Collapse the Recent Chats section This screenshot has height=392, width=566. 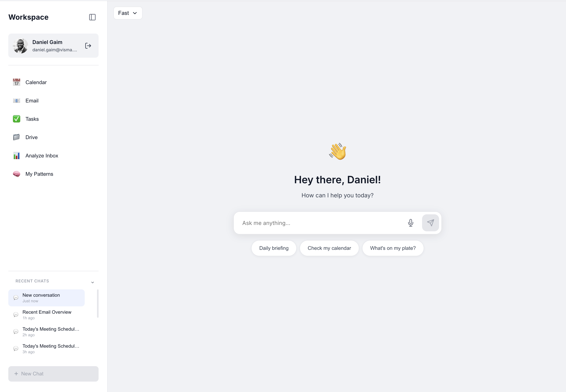[x=93, y=282]
